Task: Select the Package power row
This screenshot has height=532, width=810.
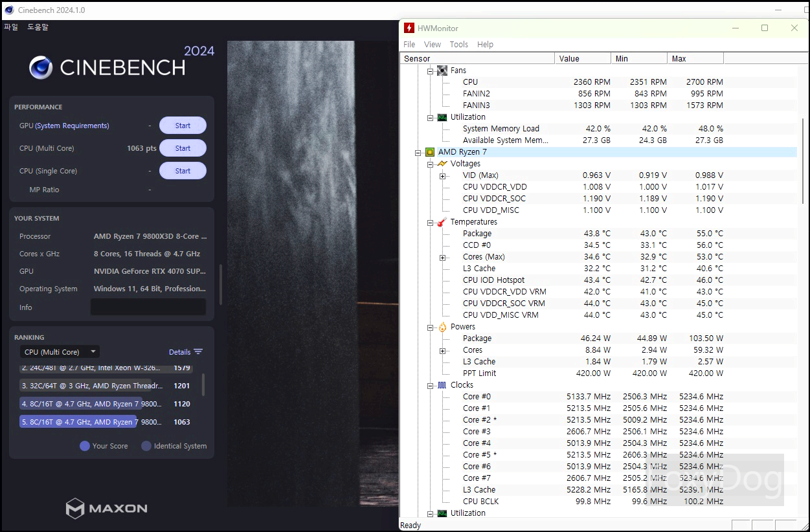Action: (592, 338)
